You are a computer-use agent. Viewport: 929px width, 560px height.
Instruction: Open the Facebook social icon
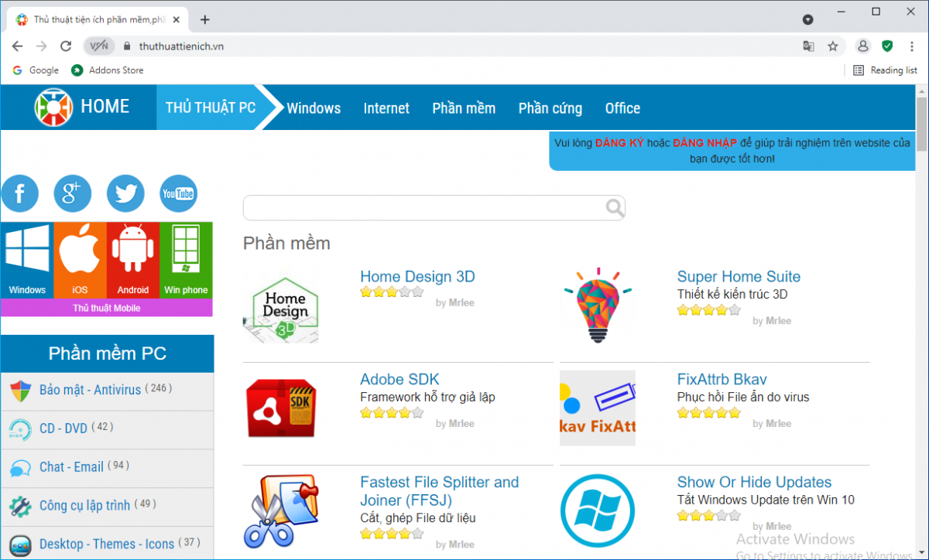(x=19, y=193)
